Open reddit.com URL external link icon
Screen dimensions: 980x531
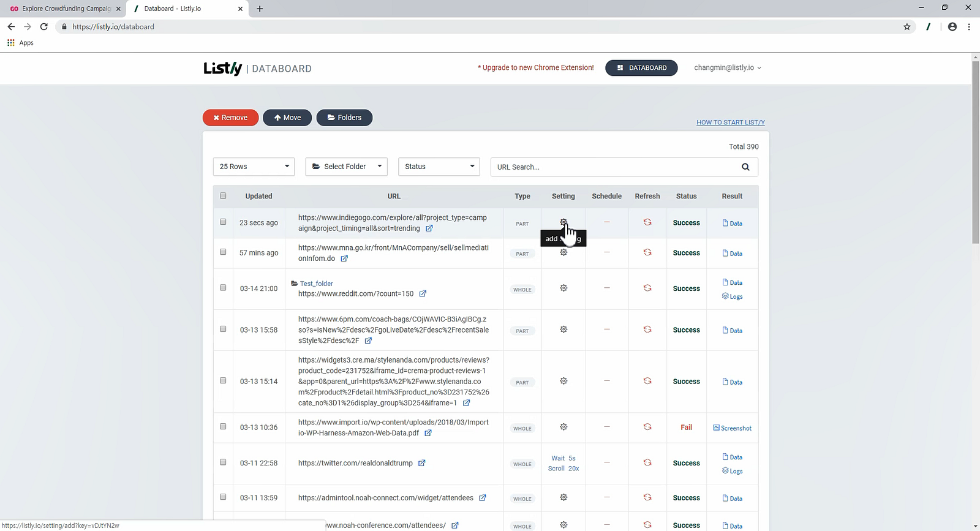423,294
